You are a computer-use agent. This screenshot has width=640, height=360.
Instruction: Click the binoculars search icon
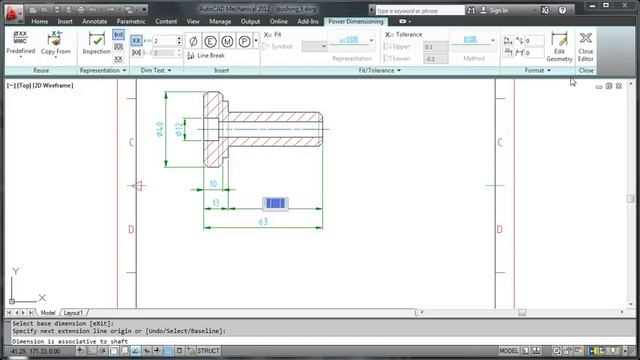pyautogui.click(x=471, y=11)
